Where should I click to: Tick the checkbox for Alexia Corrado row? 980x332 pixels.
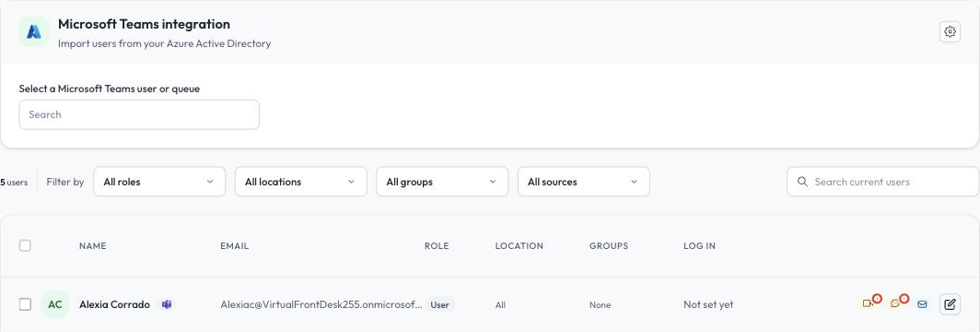click(x=25, y=304)
